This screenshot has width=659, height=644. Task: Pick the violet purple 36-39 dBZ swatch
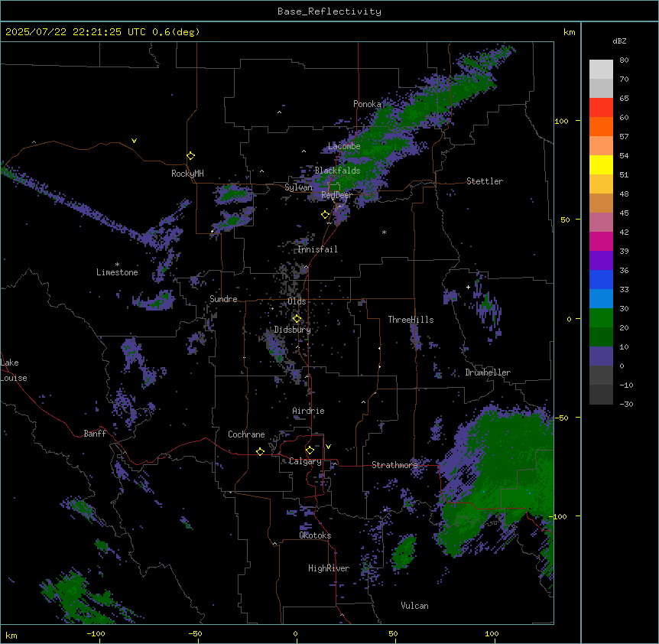pos(601,261)
